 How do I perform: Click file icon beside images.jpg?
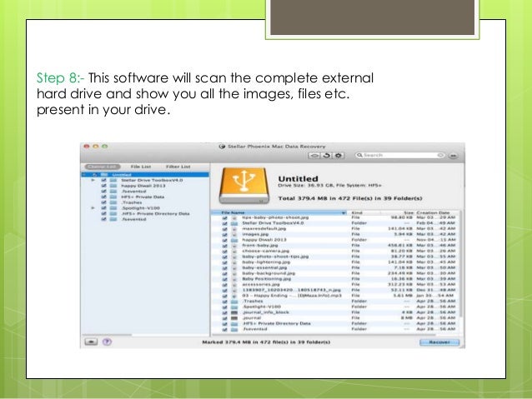(234, 234)
